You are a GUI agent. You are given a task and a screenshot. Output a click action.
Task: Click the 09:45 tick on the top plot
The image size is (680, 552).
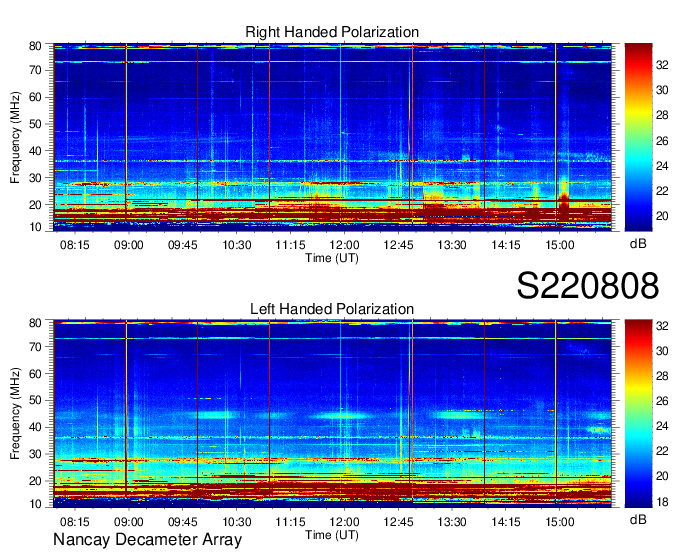click(183, 245)
